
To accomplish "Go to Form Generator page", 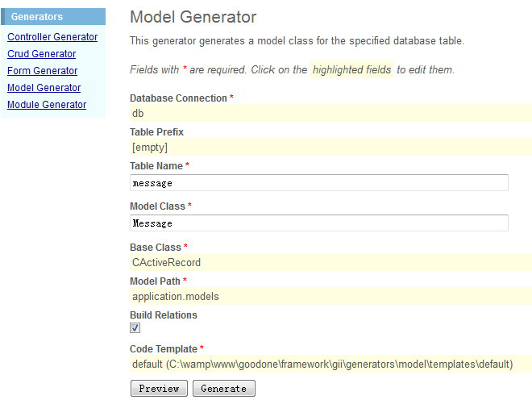I will [43, 71].
